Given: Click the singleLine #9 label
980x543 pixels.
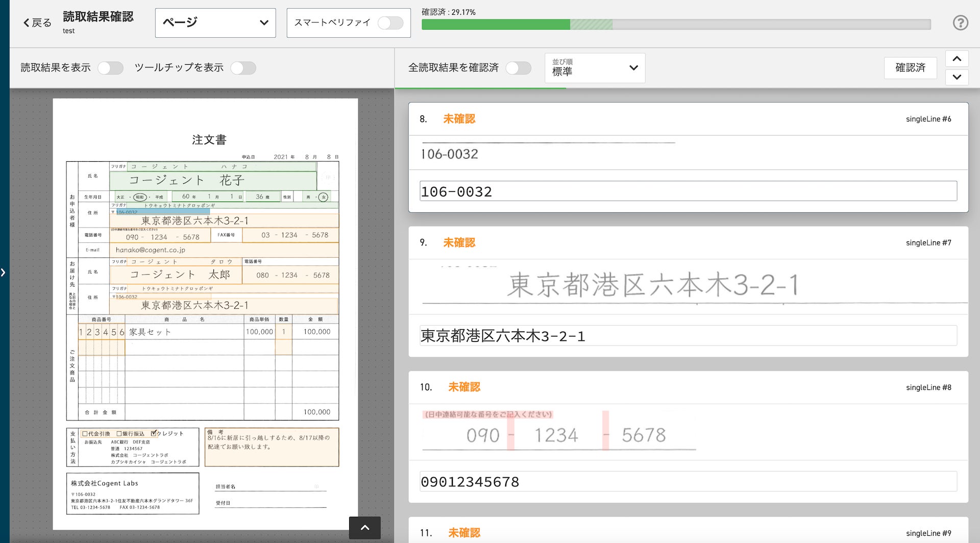Looking at the screenshot, I should pyautogui.click(x=928, y=533).
